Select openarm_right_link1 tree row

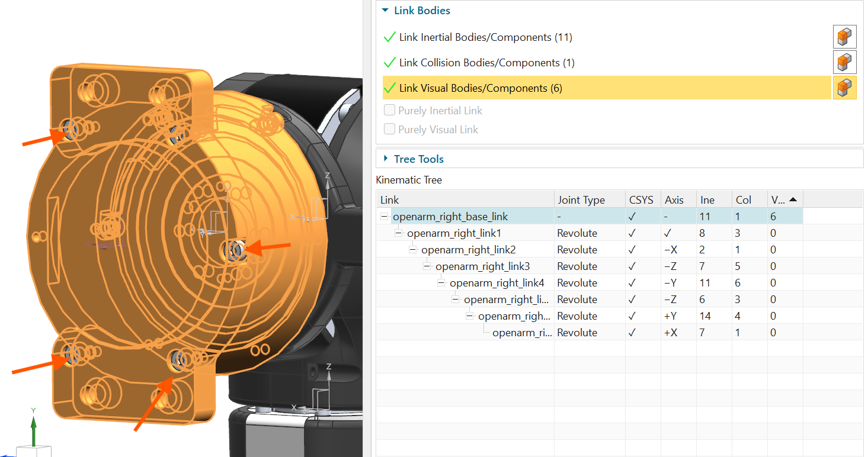[x=454, y=233]
